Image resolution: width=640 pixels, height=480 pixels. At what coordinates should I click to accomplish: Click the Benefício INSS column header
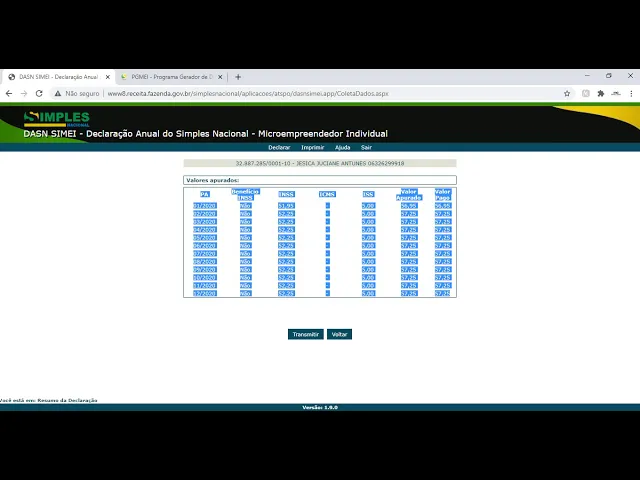point(245,194)
